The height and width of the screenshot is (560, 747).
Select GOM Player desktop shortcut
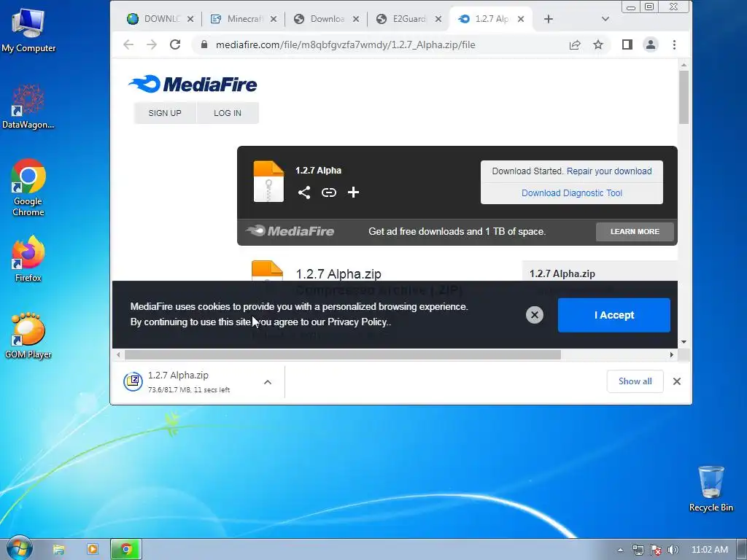tap(28, 335)
